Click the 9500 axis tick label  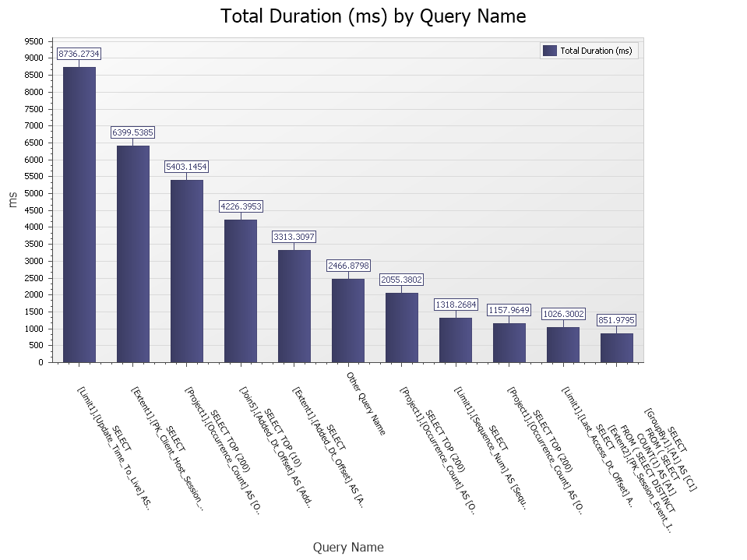(32, 42)
